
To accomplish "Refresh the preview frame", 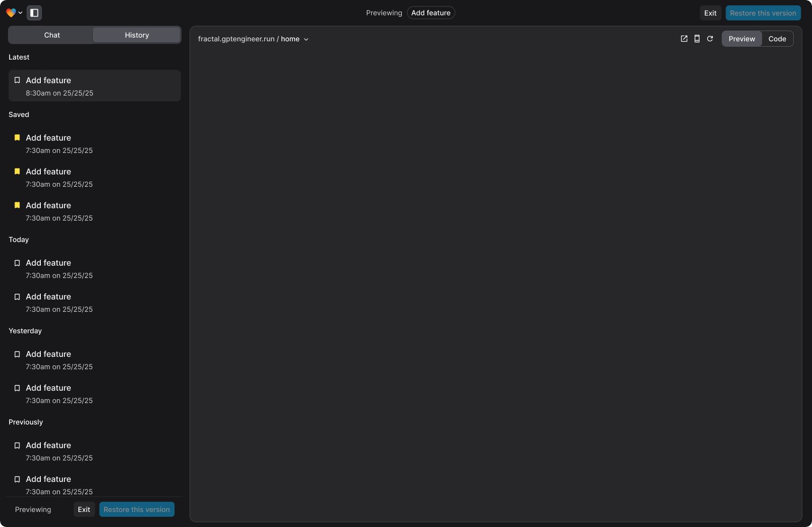I will point(710,38).
